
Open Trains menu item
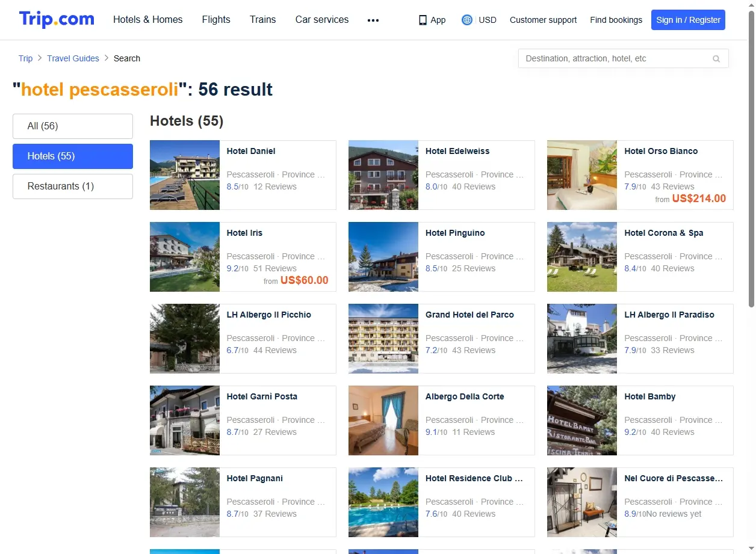tap(263, 19)
